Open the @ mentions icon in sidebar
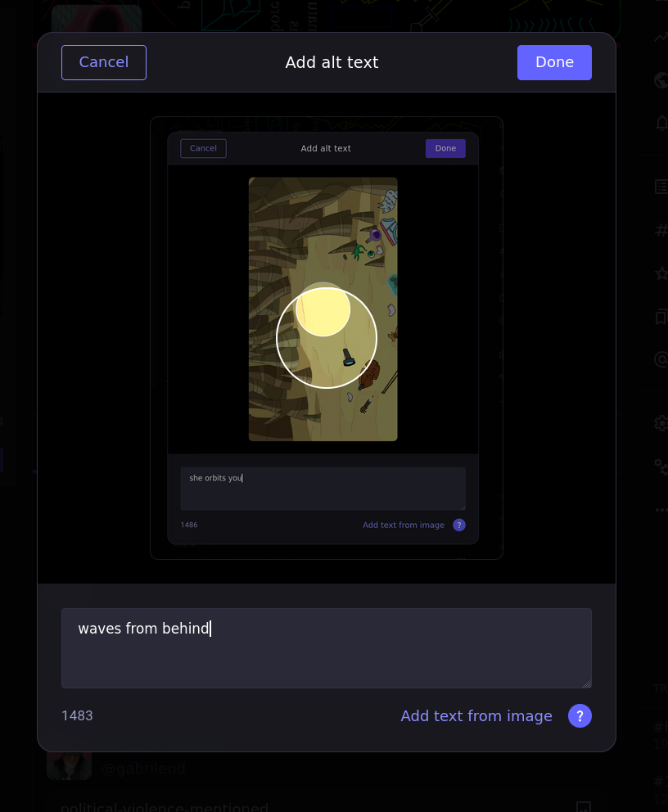668x812 pixels. (661, 359)
